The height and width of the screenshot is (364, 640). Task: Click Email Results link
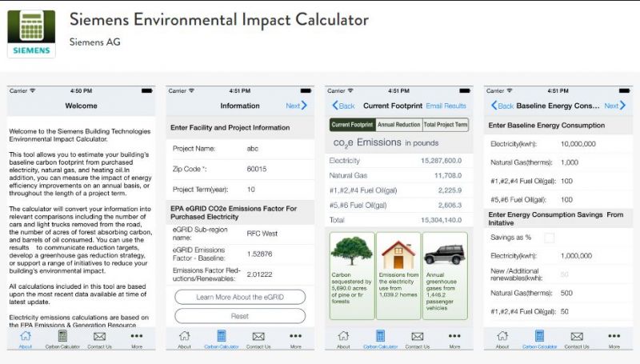click(446, 106)
